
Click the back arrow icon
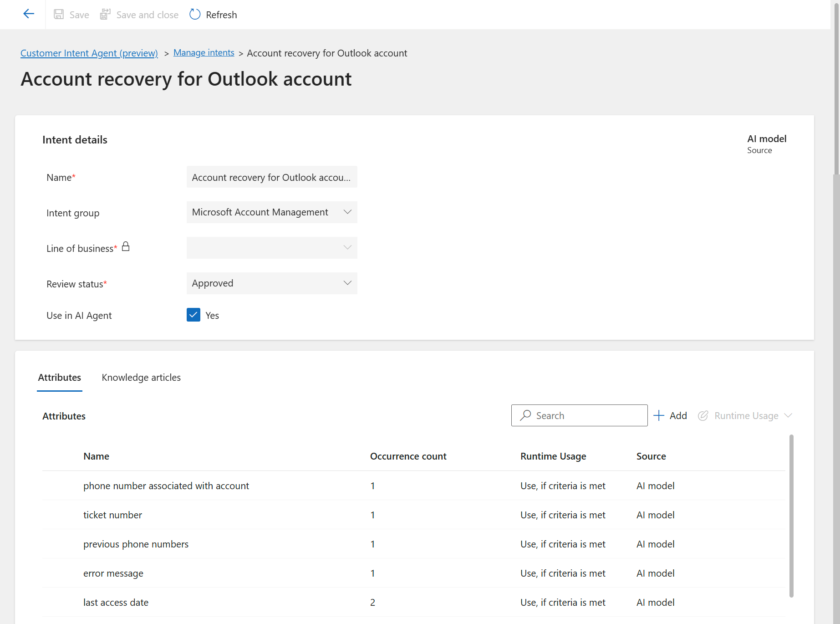[x=29, y=14]
